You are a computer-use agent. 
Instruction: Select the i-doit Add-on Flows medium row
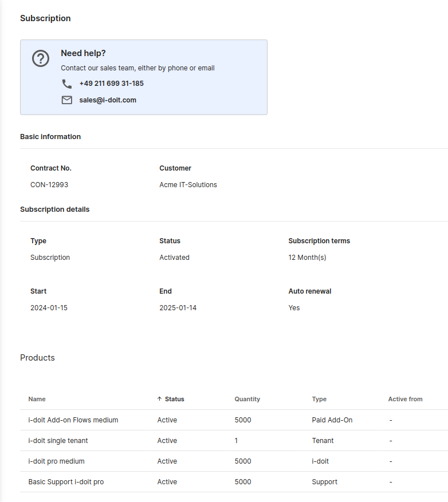tap(73, 420)
